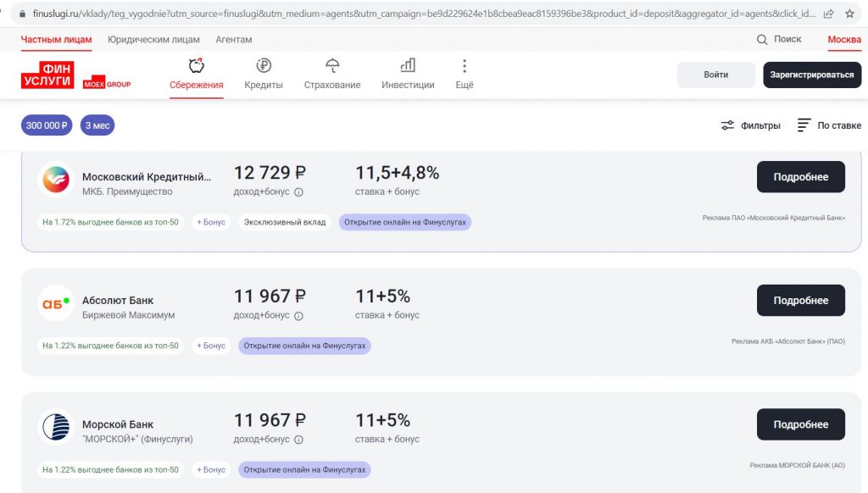Open the Фильтры panel
Screen dimensions: 868x493
click(x=751, y=125)
